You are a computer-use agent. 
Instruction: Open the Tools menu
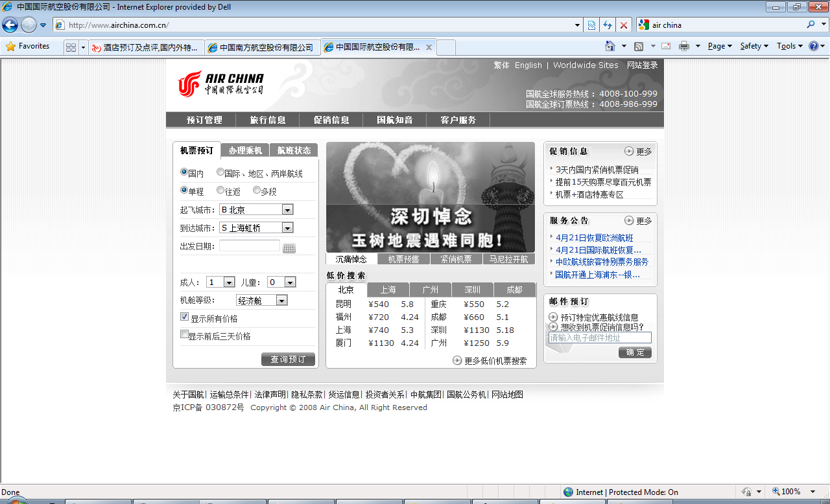click(x=790, y=46)
